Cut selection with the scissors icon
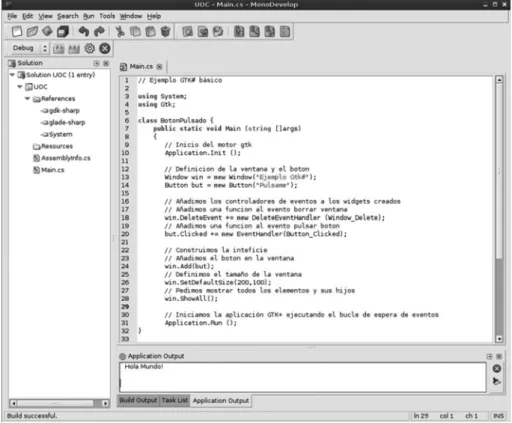Screen dimensions: 512x423 pyautogui.click(x=120, y=32)
